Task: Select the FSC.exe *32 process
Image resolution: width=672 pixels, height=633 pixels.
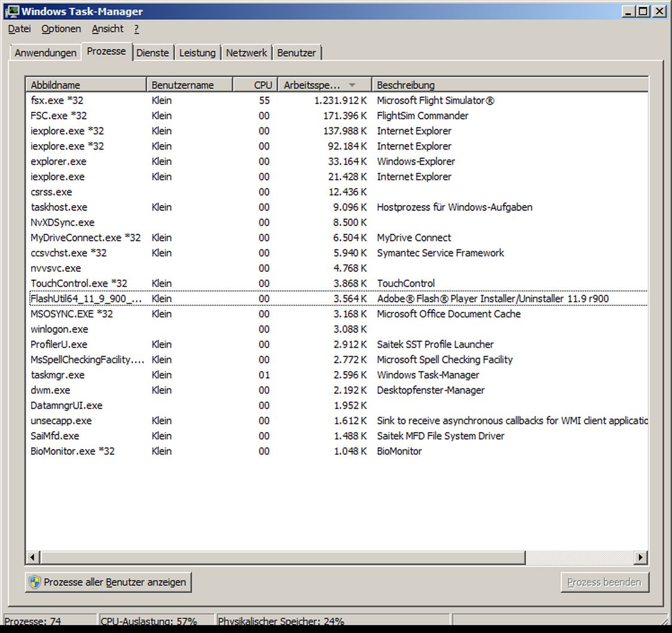Action: pyautogui.click(x=337, y=116)
